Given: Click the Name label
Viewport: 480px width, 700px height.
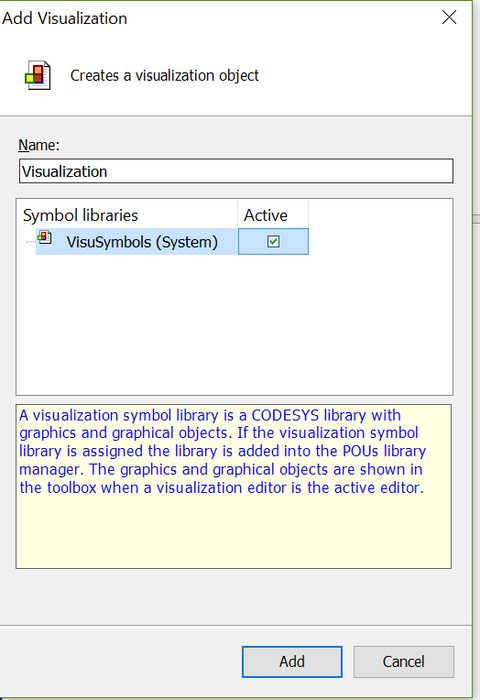Looking at the screenshot, I should point(39,145).
